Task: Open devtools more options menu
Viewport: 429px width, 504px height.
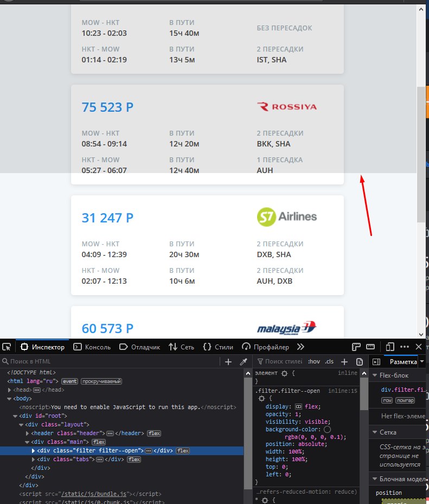Action: [404, 347]
